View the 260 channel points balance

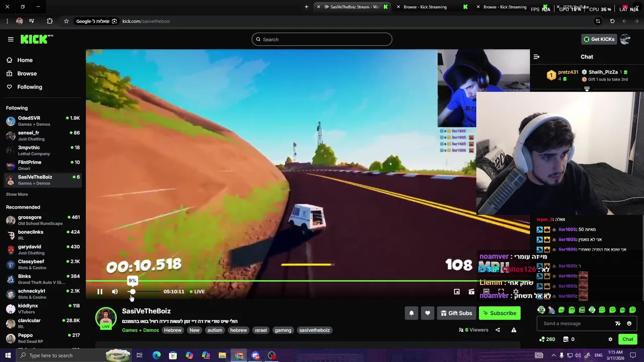click(547, 339)
